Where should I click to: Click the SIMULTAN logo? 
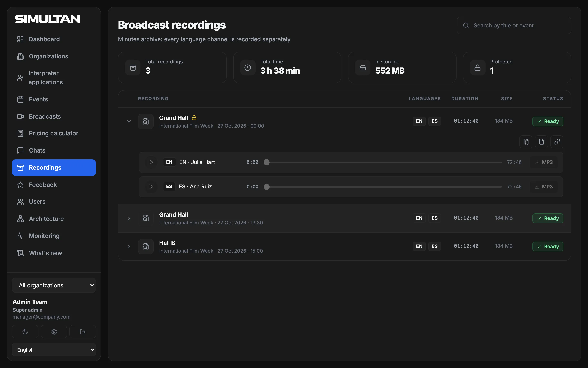point(47,19)
